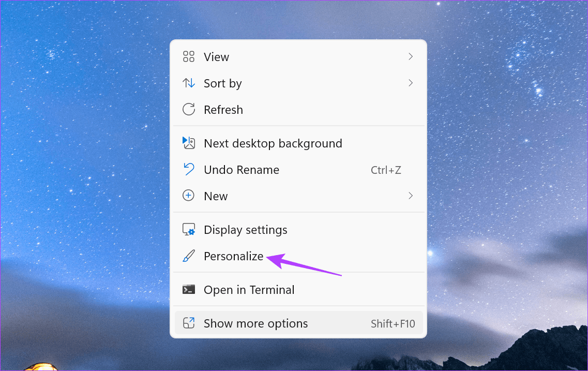
Task: Expand the New submenu chevron
Action: [411, 196]
